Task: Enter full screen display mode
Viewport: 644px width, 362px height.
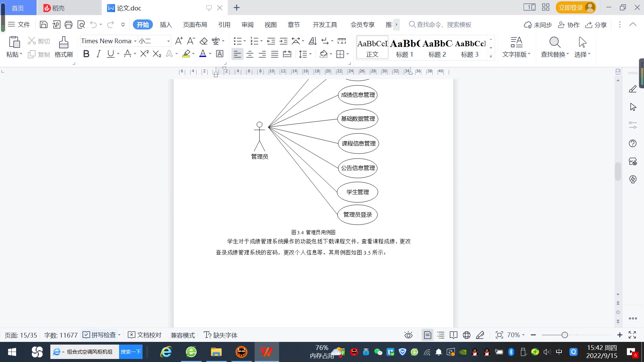Action: (632, 335)
